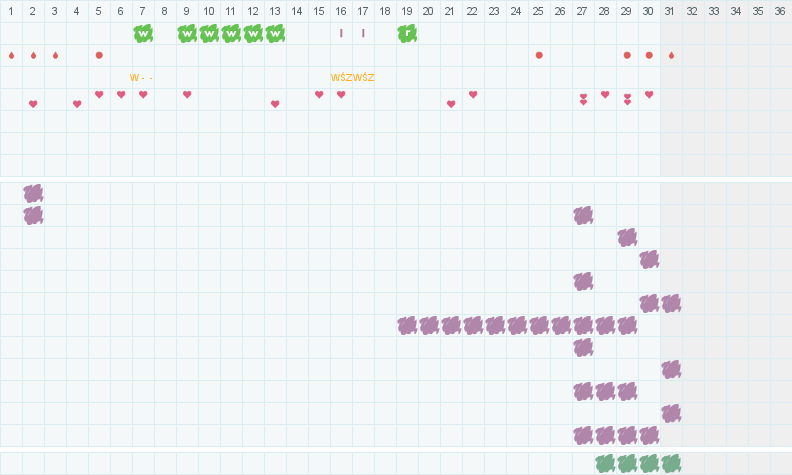Click the green 'w' marker on day 7
Screen dimensions: 792x475
[x=143, y=33]
